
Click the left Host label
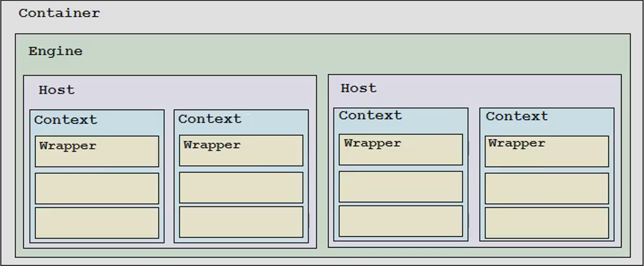57,90
